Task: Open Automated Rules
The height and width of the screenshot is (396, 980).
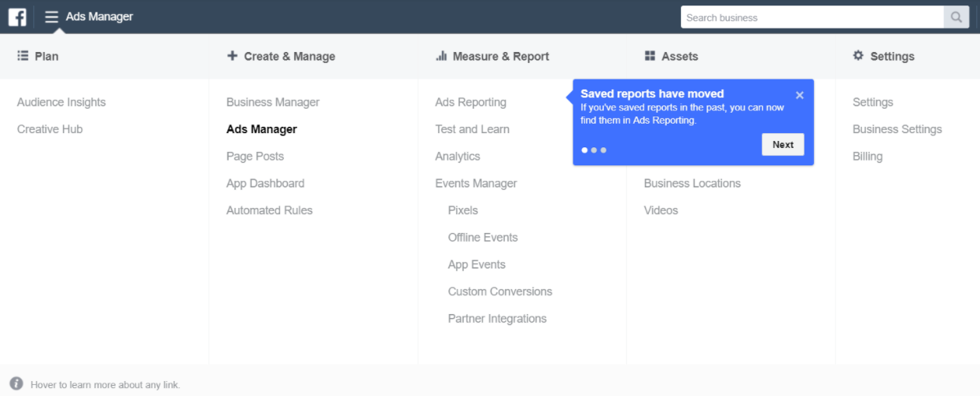Action: (269, 210)
